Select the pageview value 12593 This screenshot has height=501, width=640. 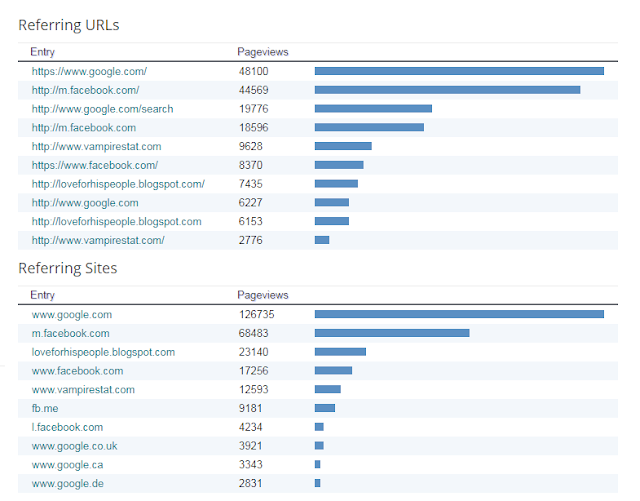pyautogui.click(x=253, y=390)
